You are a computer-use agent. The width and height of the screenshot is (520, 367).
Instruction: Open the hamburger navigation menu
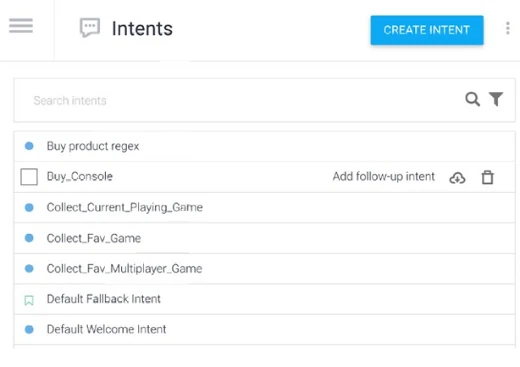click(21, 26)
